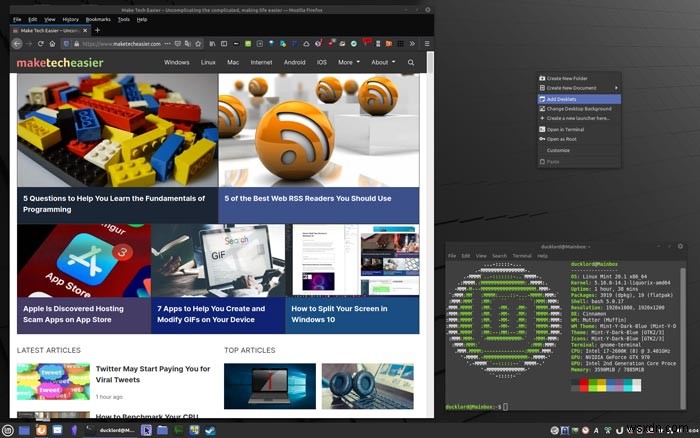Click the terminal window vertical scrollbar

pos(683,338)
